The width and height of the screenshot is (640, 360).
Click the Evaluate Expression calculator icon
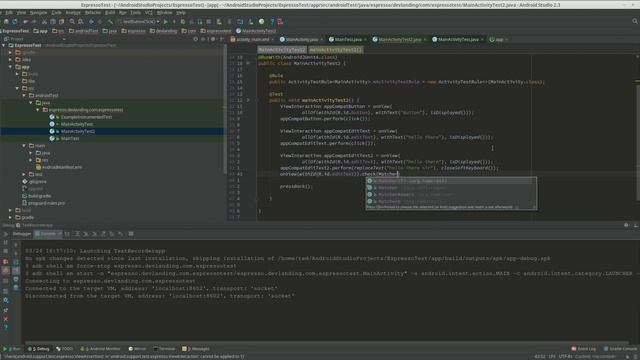point(131,234)
